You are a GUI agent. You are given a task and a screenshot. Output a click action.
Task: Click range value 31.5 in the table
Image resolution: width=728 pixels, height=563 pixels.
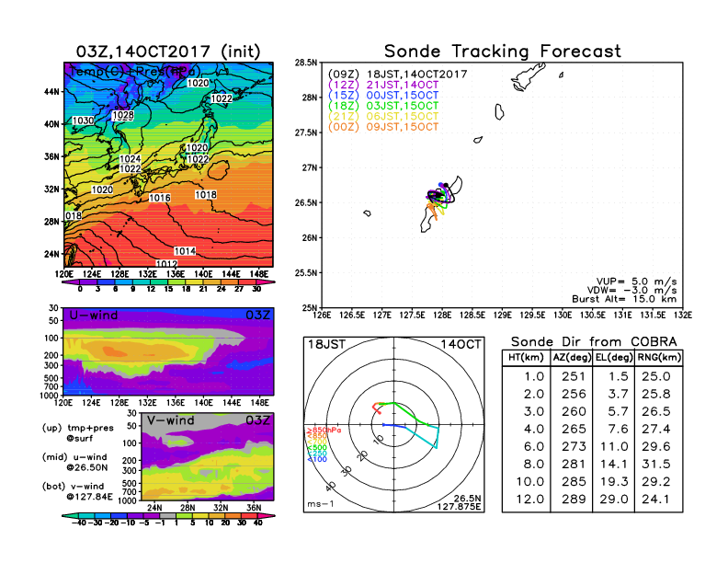[656, 464]
